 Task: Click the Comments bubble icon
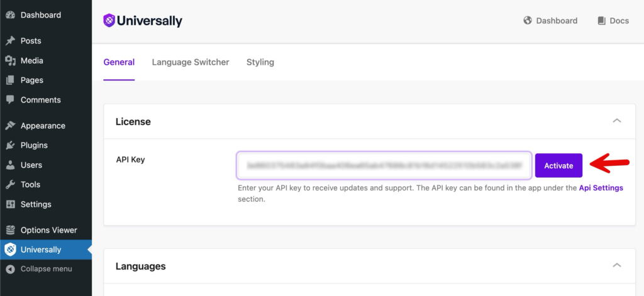10,100
